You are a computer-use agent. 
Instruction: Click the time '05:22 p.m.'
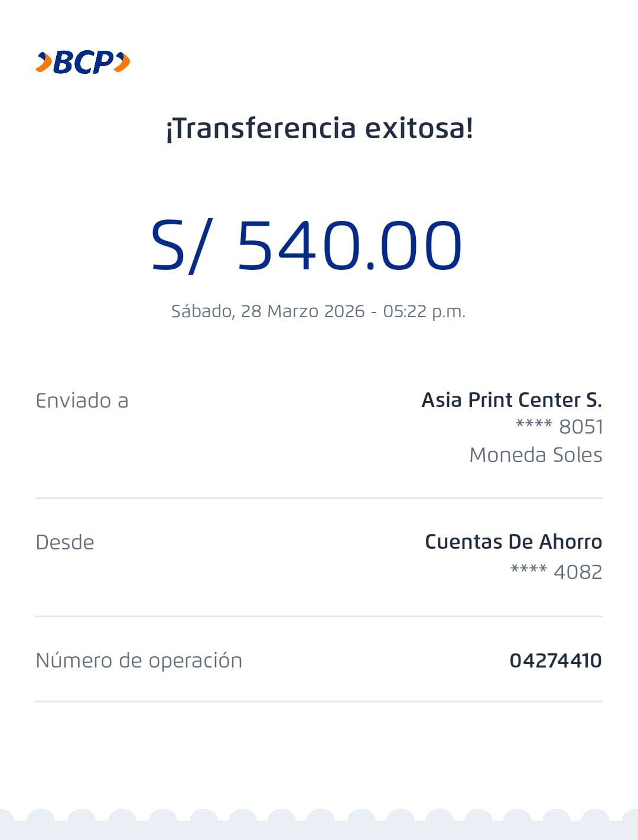[424, 311]
